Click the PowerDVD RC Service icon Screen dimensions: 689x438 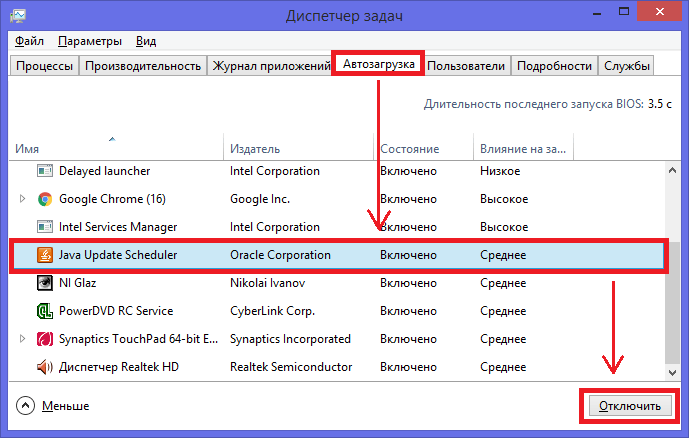[44, 311]
